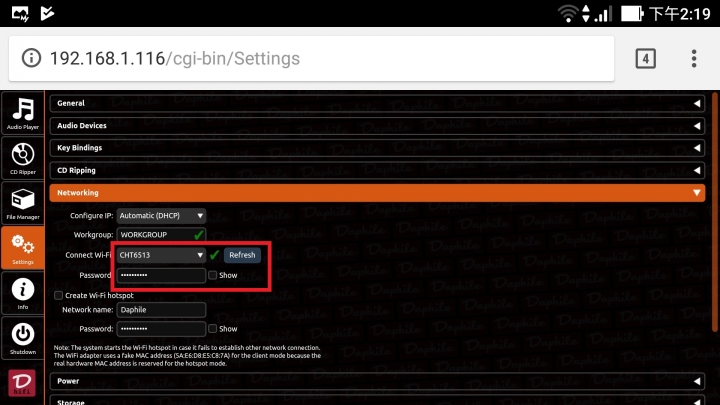The image size is (720, 405).
Task: Tap the checkmark notification icon in status bar
Action: click(x=47, y=13)
